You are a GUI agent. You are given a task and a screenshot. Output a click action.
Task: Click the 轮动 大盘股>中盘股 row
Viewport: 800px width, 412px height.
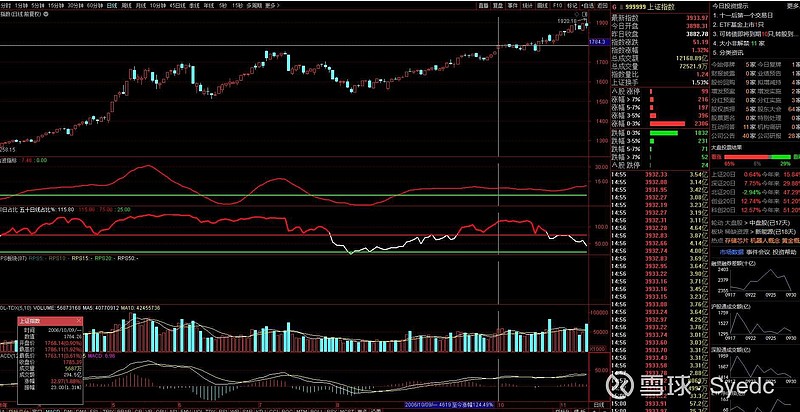point(750,222)
